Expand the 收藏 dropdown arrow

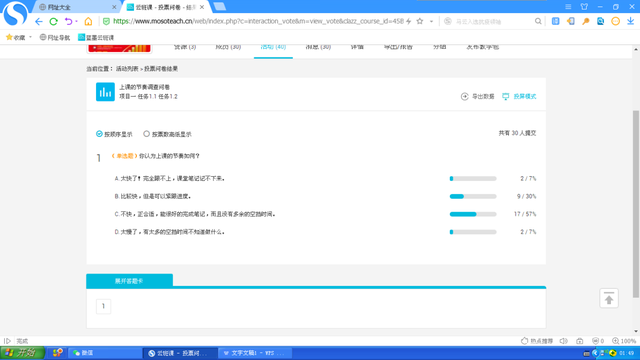pos(30,37)
